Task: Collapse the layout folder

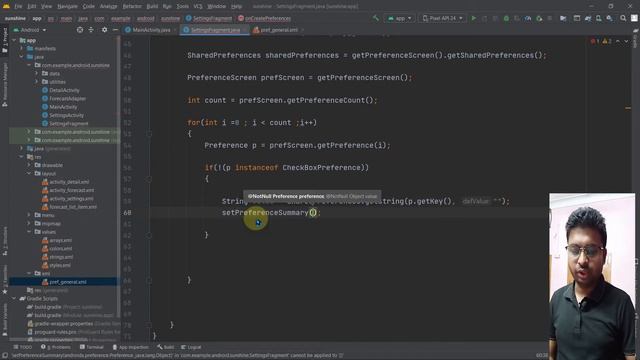Action: [29, 173]
